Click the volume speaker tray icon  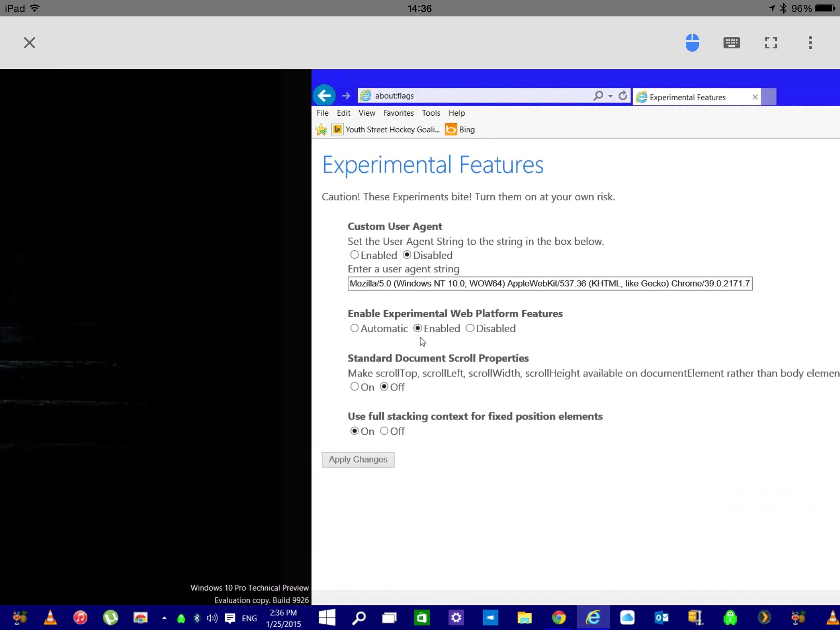(x=212, y=618)
